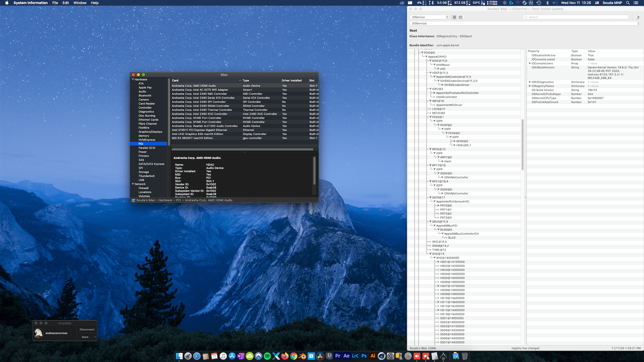The image size is (644, 362).
Task: Launch Finder from the dock
Action: click(179, 356)
